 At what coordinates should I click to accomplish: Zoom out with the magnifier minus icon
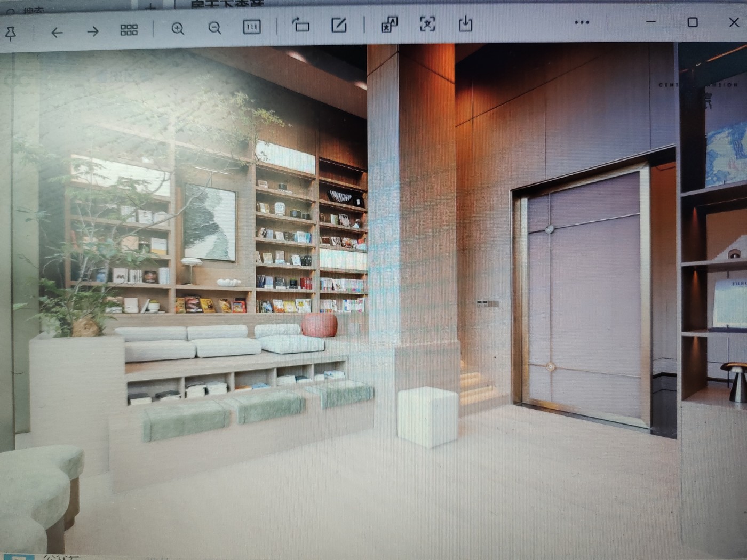[x=214, y=28]
